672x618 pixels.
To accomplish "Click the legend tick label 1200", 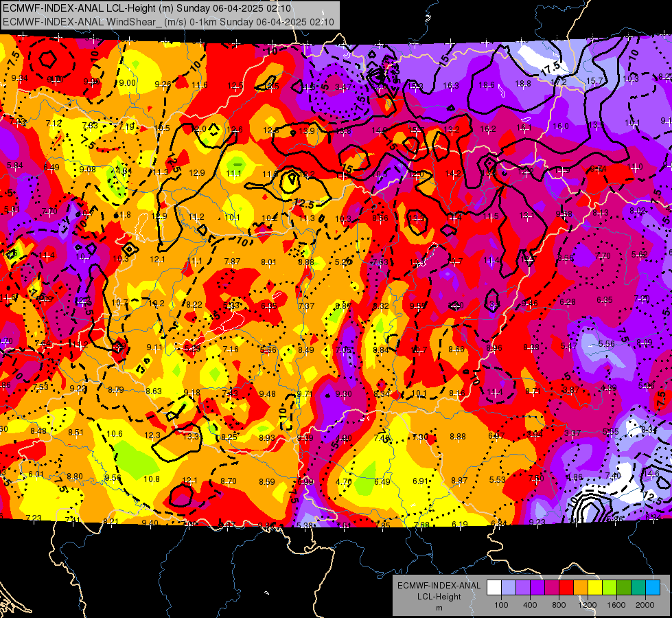I will point(587,605).
